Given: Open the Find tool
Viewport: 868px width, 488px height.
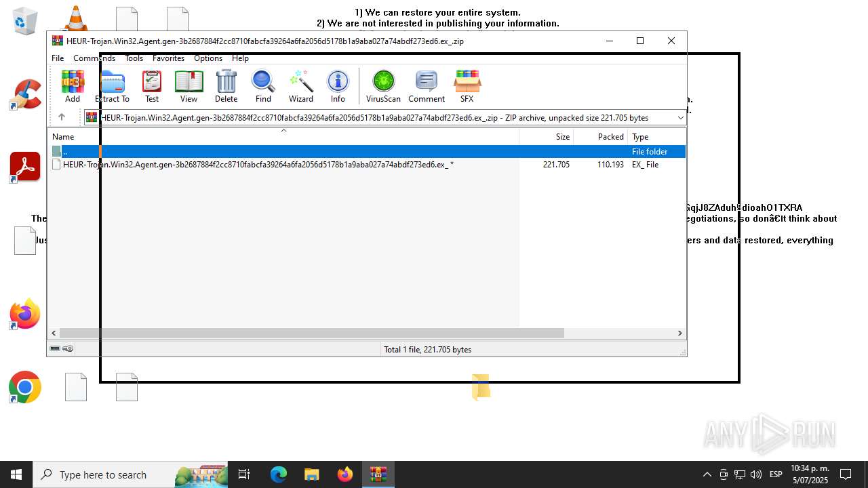Looking at the screenshot, I should pos(263,86).
